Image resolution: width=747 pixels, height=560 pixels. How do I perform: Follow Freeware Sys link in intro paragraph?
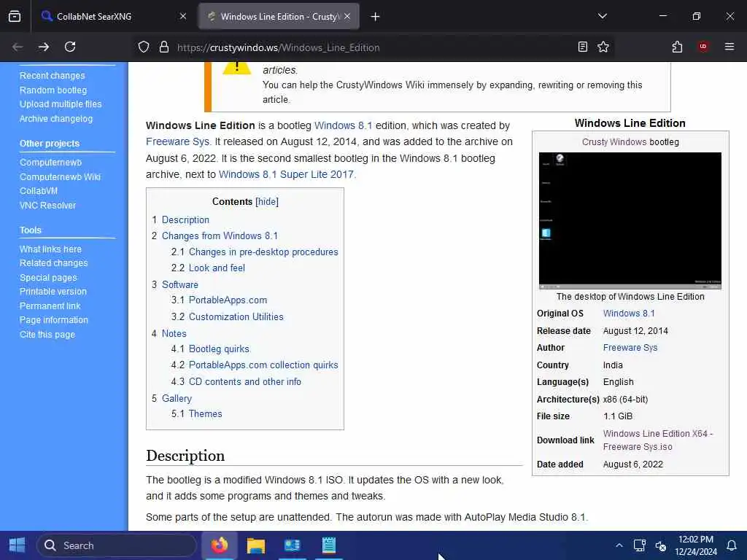pyautogui.click(x=177, y=142)
